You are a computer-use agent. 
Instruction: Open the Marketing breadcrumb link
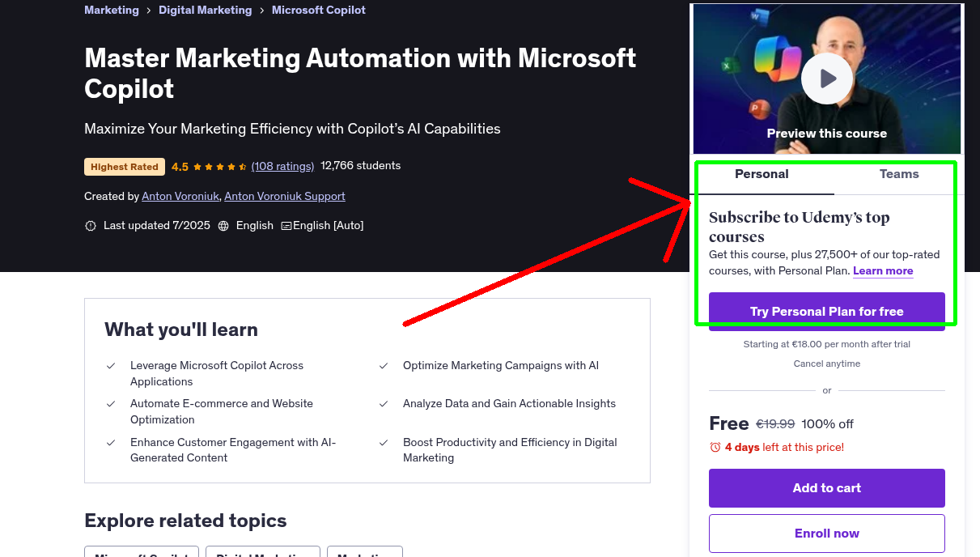[x=112, y=11]
